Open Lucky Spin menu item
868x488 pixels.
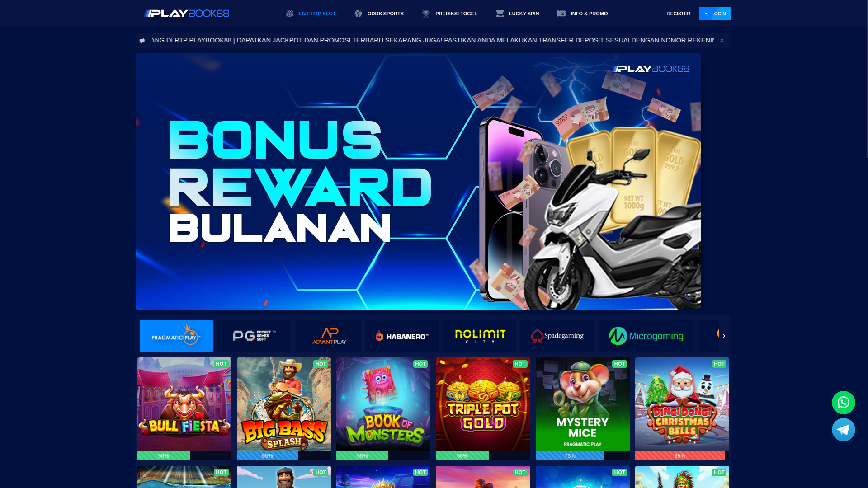(517, 14)
